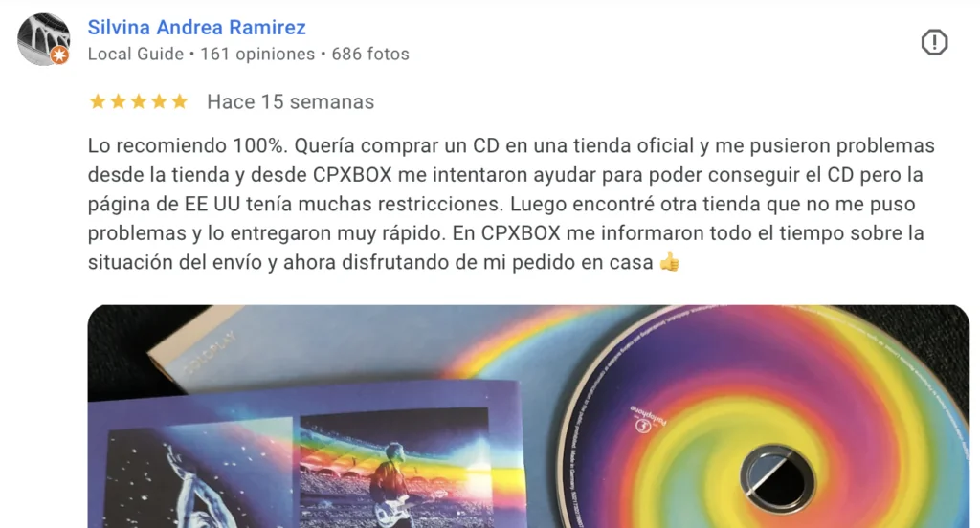Click the first gold rating star
This screenshot has height=528, width=980.
(98, 101)
